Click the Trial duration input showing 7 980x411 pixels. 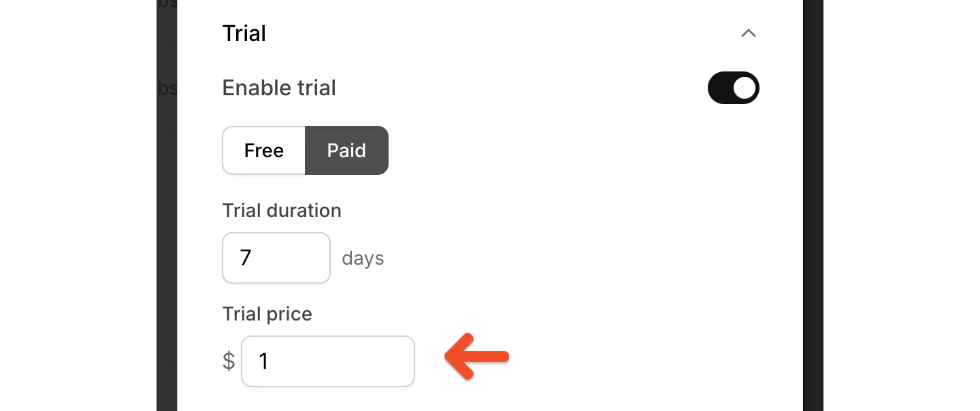tap(276, 258)
